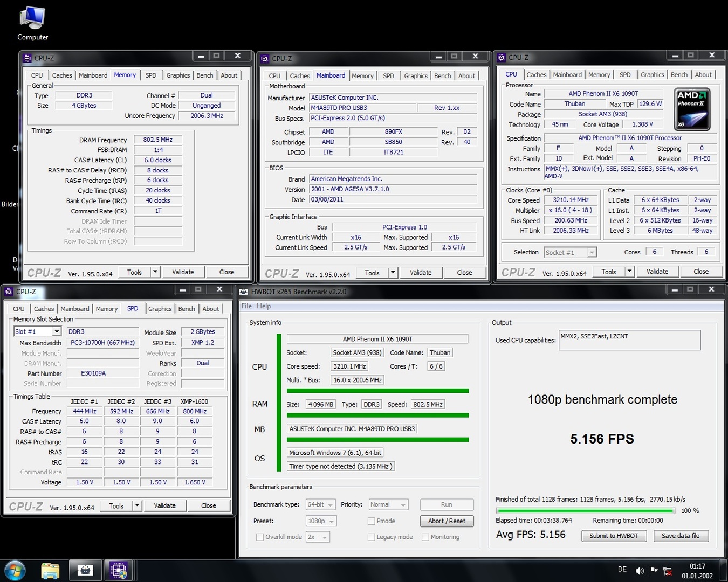Enable the Monitoring checkbox
Viewport: 728px width, 582px height.
425,537
